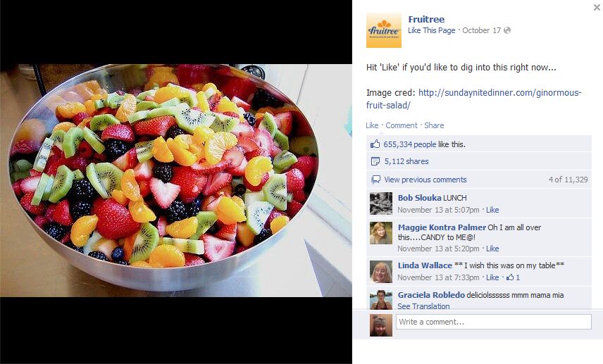Open Maggie Kontra Palmer's avatar

tap(380, 233)
